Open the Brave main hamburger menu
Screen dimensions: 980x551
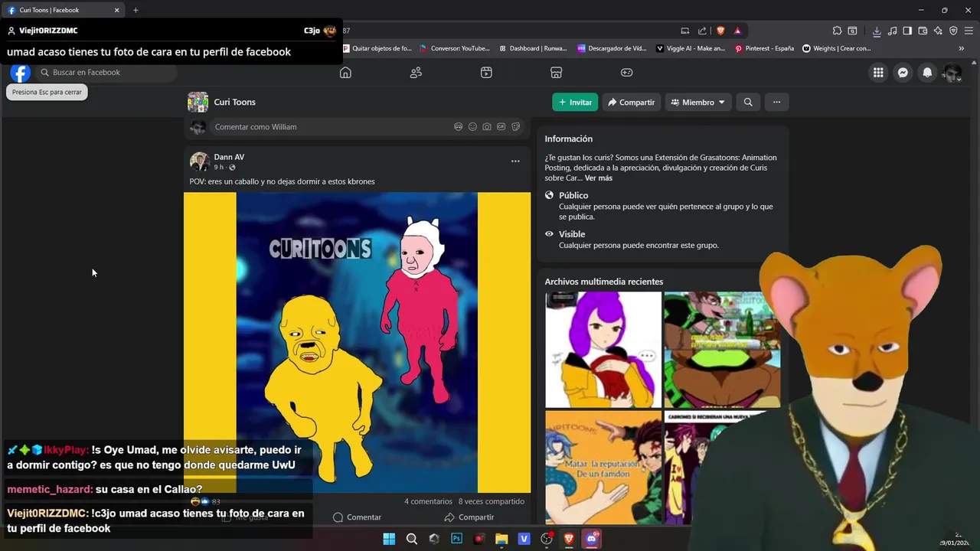coord(968,31)
